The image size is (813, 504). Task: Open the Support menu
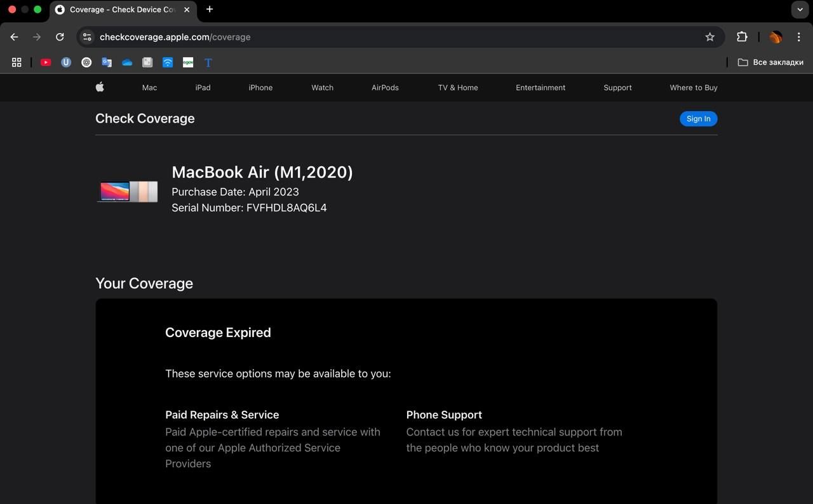617,88
